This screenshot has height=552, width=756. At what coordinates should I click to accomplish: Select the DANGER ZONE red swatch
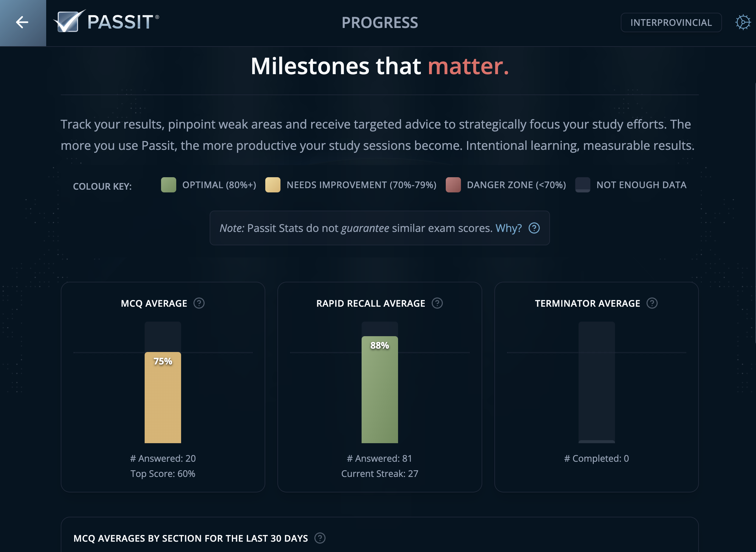(454, 185)
